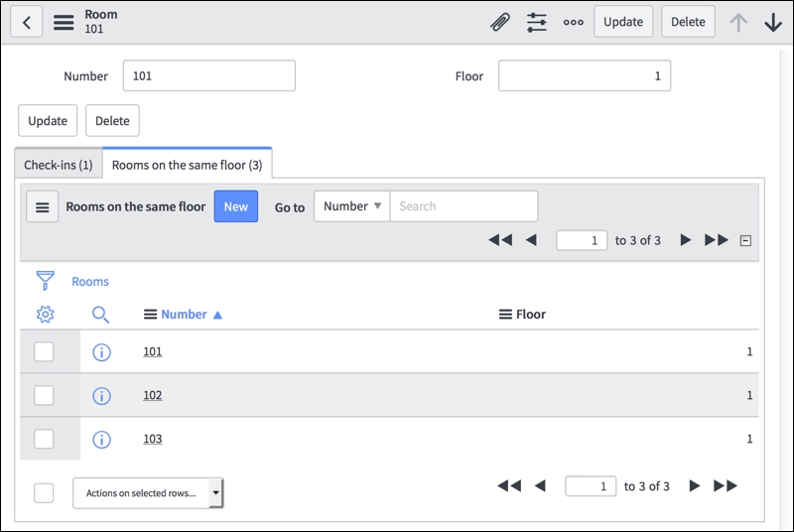Open room 103 record link

pyautogui.click(x=153, y=440)
